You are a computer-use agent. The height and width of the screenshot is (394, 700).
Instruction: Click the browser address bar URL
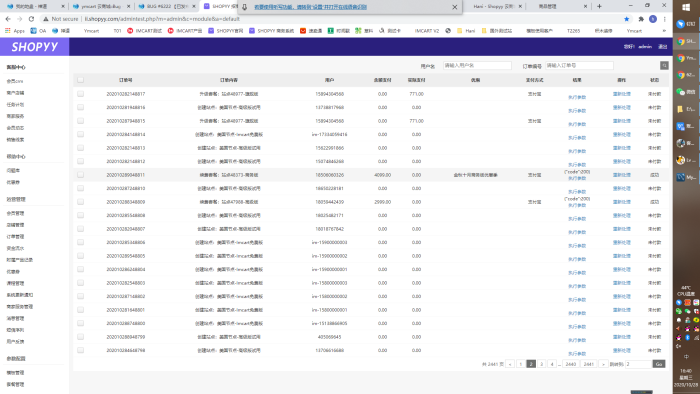[x=162, y=19]
